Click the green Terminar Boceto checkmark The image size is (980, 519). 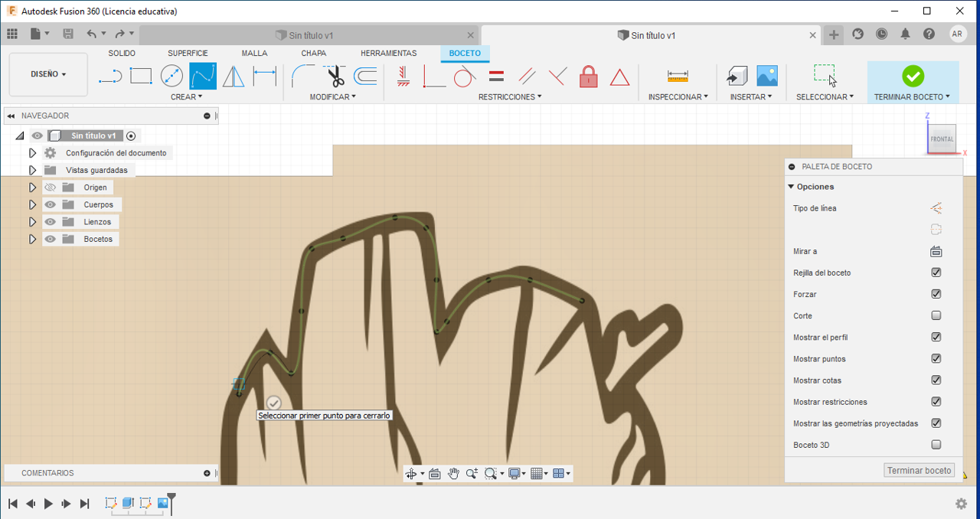[x=913, y=75]
